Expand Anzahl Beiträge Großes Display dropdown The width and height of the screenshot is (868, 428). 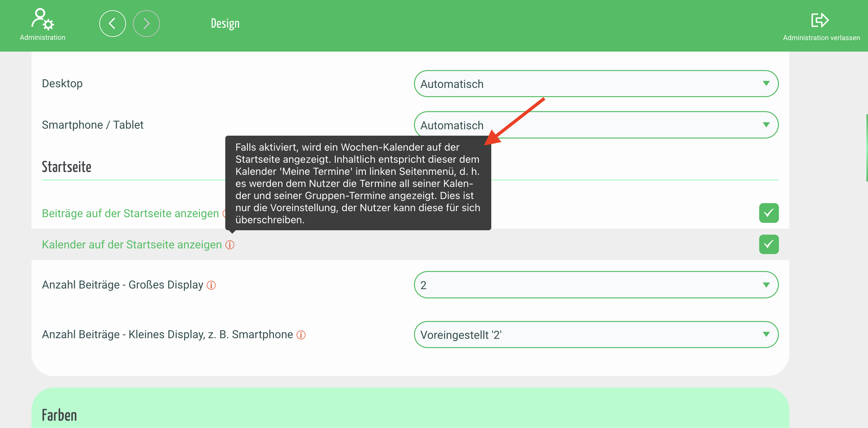(595, 285)
